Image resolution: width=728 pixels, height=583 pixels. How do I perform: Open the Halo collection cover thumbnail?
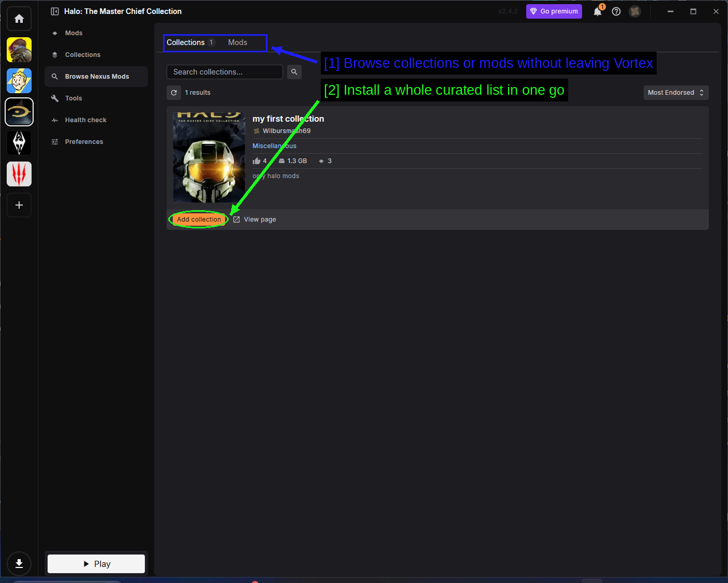[209, 157]
